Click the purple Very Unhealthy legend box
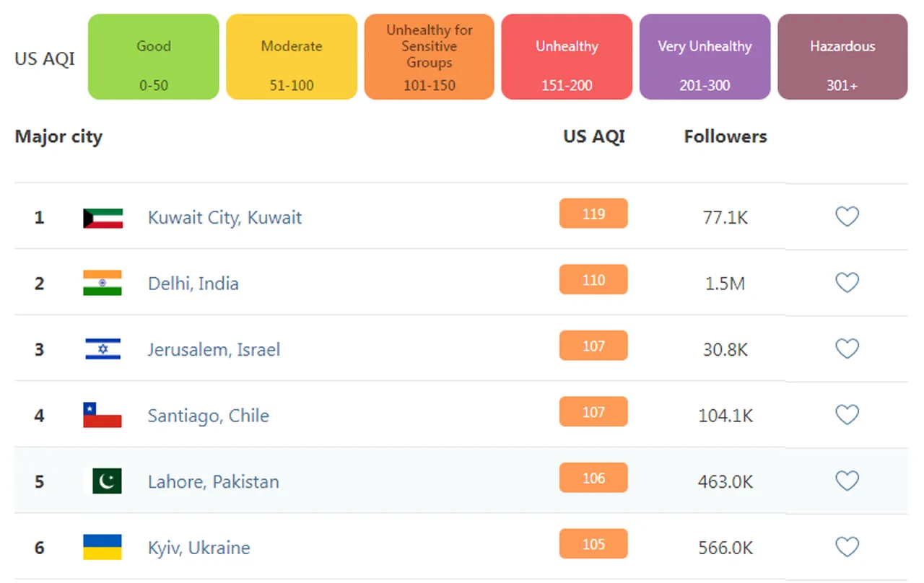This screenshot has width=924, height=583. coord(705,57)
